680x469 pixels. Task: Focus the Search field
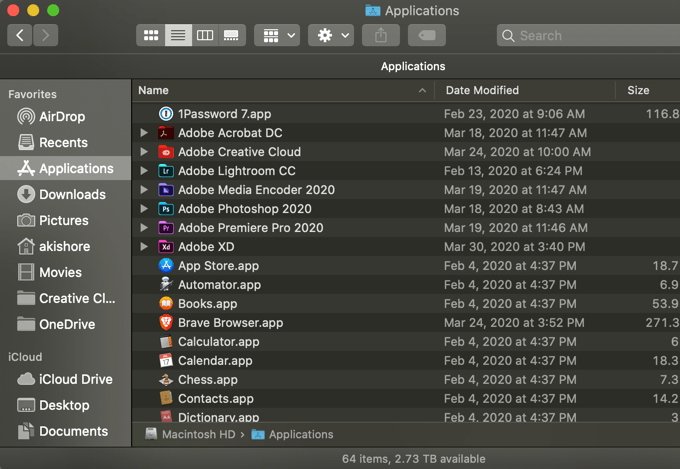click(588, 35)
